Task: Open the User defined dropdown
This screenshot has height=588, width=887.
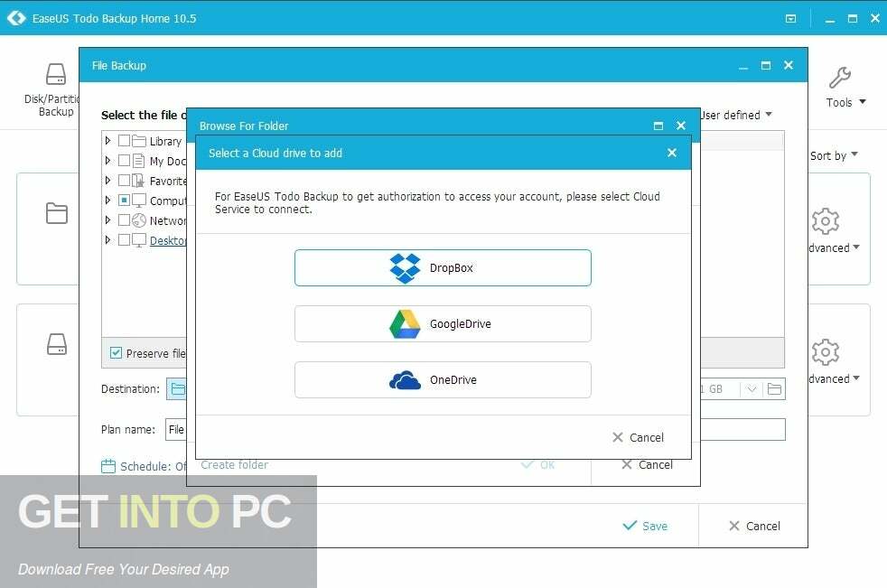Action: [x=736, y=115]
